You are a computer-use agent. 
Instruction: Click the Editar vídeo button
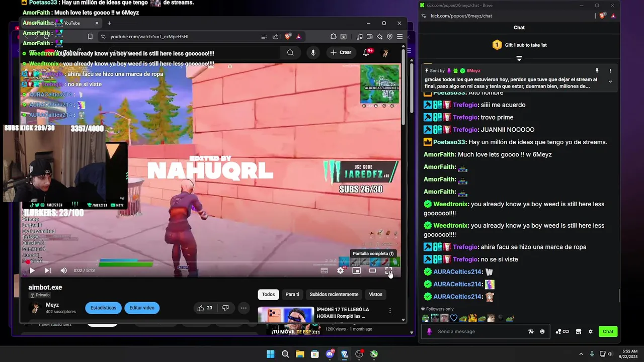tap(142, 308)
